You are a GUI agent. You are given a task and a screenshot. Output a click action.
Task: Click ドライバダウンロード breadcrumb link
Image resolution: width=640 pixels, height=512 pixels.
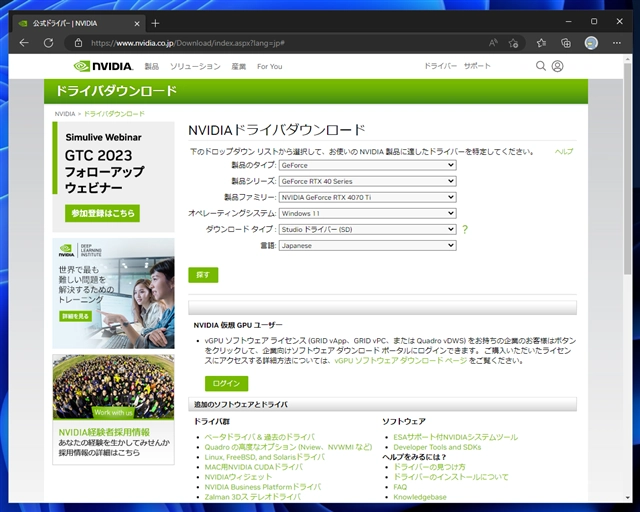[x=114, y=114]
